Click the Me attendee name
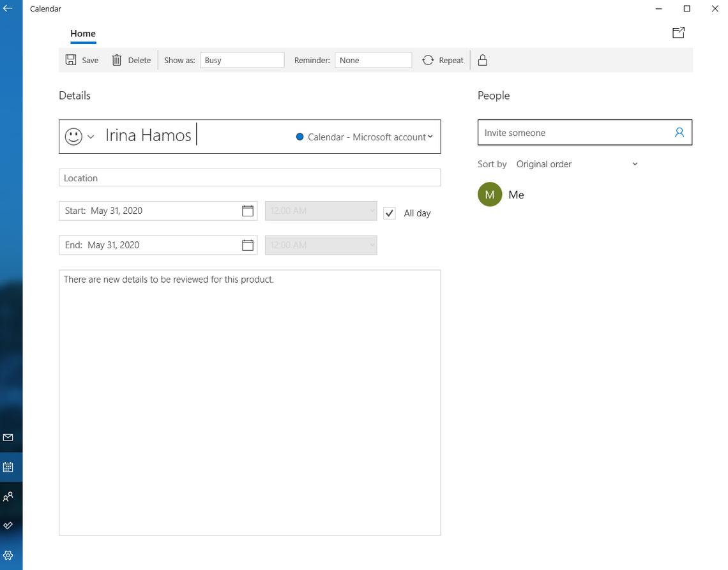The image size is (728, 570). coord(516,195)
